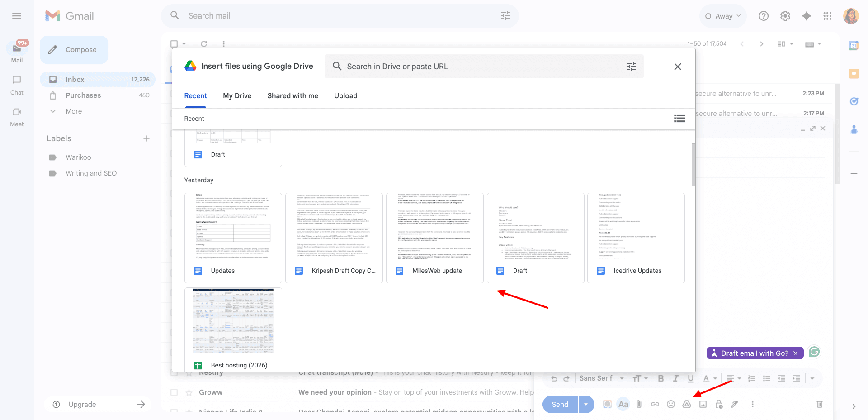This screenshot has height=420, width=868.
Task: Insert emoji in compose toolbar
Action: [671, 404]
